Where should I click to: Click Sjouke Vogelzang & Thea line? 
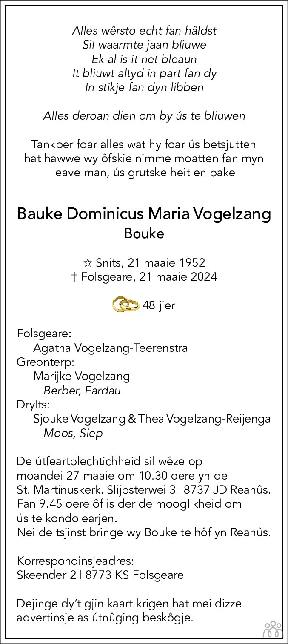pyautogui.click(x=152, y=419)
